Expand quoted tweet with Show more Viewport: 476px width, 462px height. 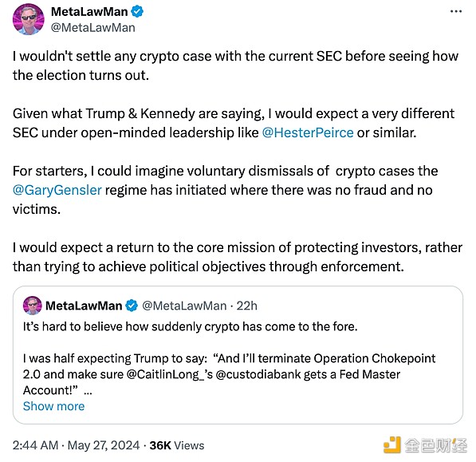[x=53, y=406]
